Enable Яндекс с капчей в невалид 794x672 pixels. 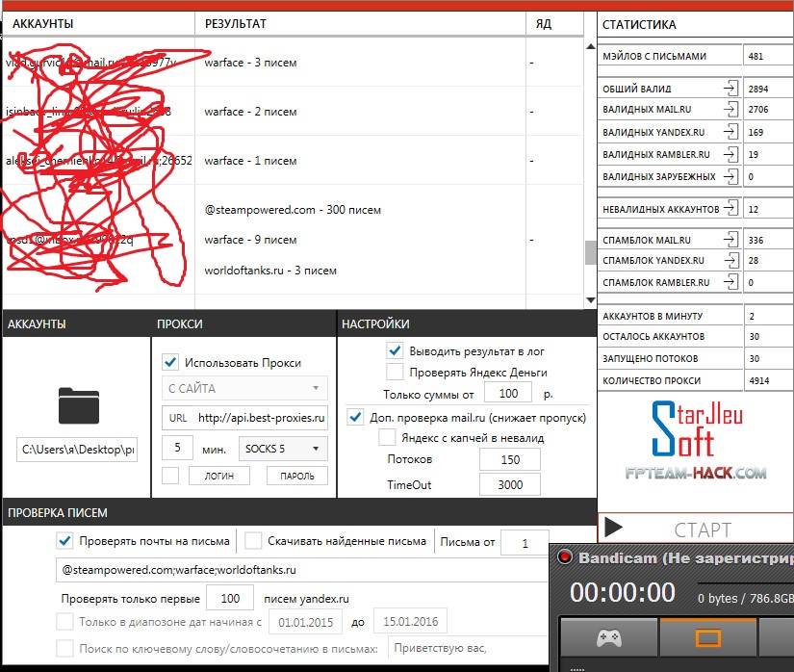387,437
